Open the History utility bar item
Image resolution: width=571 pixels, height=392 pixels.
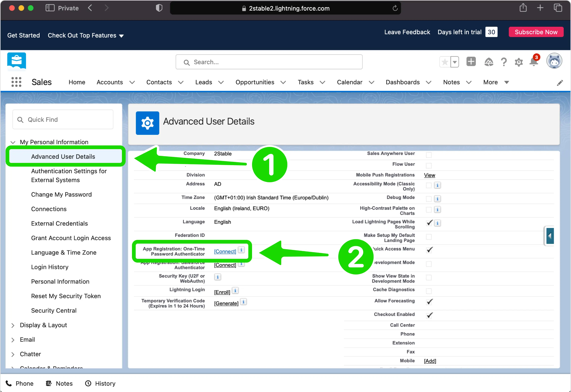100,383
